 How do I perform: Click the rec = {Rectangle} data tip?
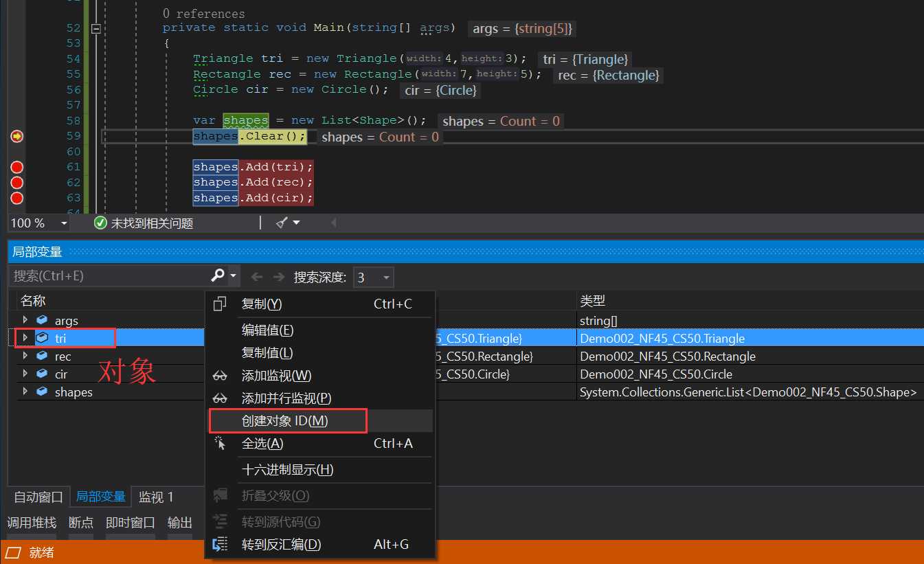(609, 76)
